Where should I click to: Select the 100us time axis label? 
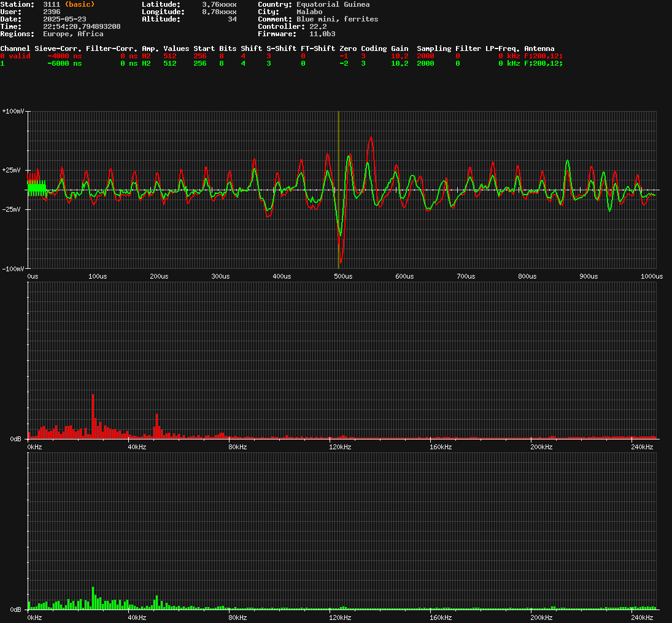[98, 276]
